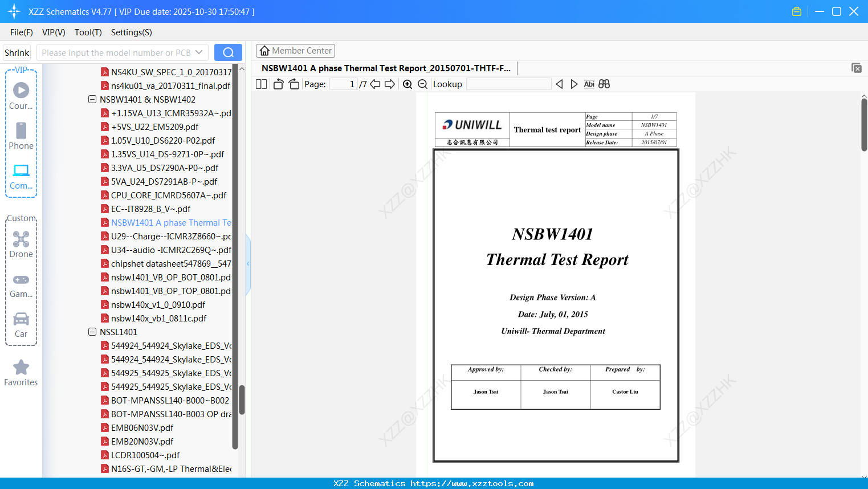Viewport: 868px width, 489px height.
Task: Open LCDR100504~.pdf
Action: [x=145, y=455]
